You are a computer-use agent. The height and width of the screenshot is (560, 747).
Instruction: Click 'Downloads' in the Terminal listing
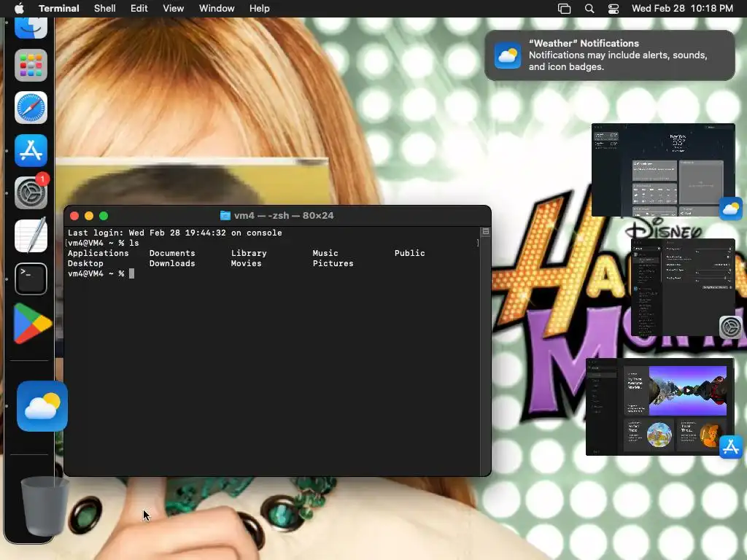click(x=172, y=263)
